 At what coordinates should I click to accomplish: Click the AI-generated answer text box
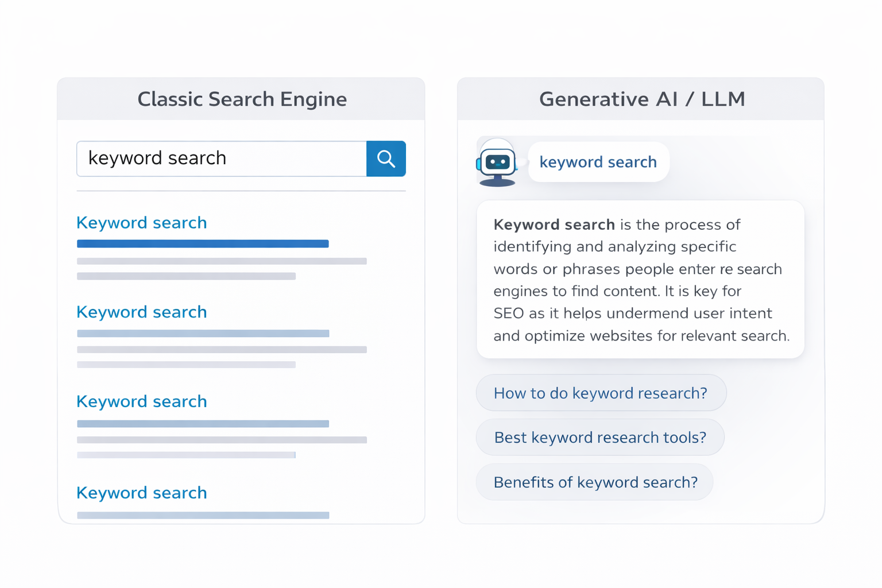click(640, 280)
